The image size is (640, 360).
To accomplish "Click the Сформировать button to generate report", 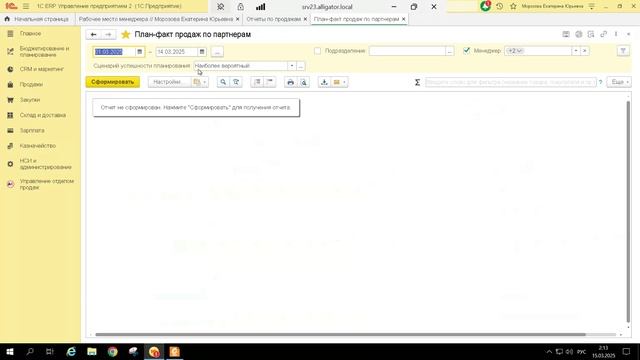I will [113, 82].
